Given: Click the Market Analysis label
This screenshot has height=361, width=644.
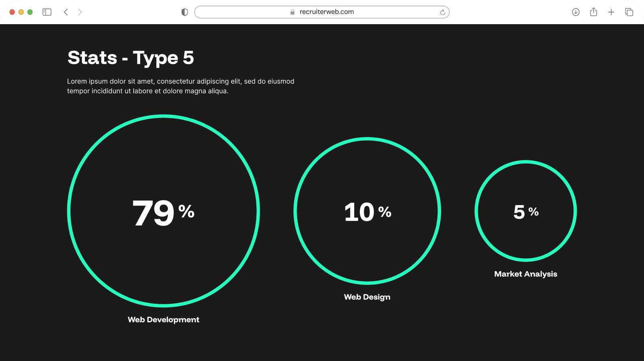Looking at the screenshot, I should pyautogui.click(x=526, y=274).
